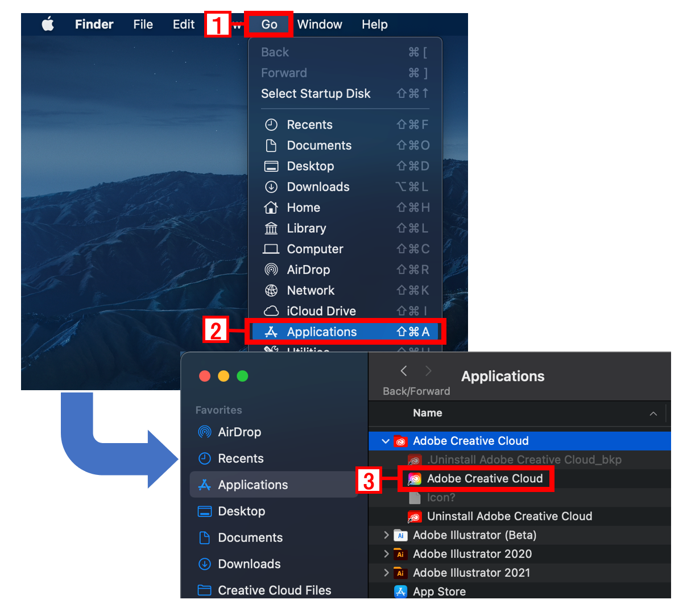Click the Computer laptop icon in Go menu

coord(271,249)
